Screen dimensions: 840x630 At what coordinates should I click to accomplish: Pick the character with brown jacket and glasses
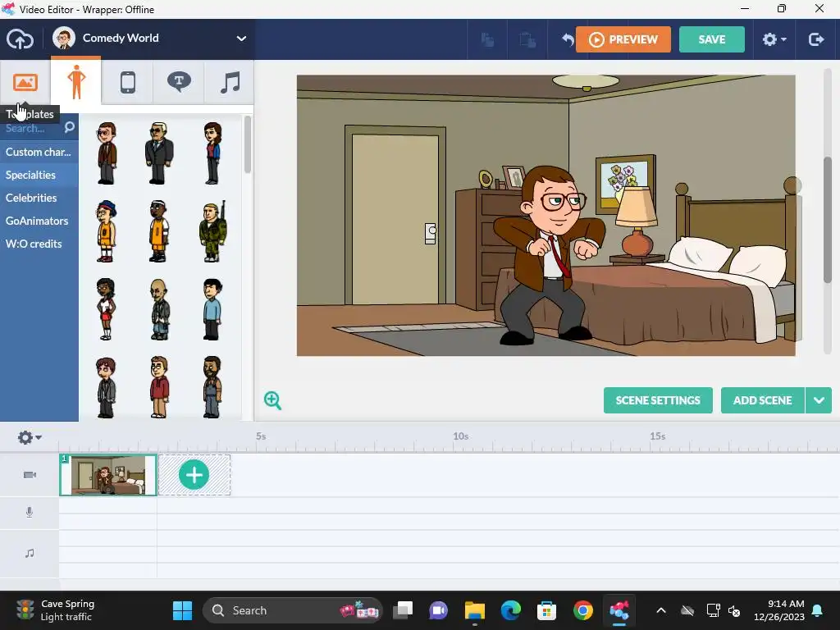click(x=107, y=153)
